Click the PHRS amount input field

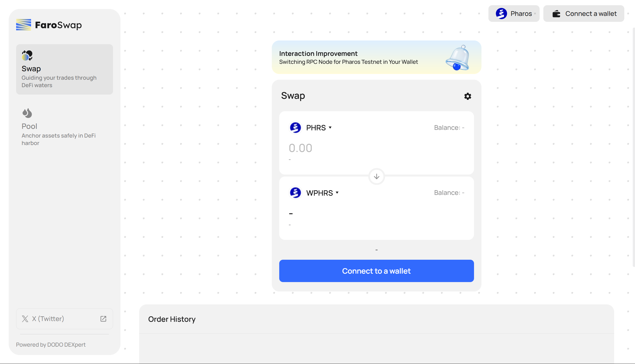(x=376, y=148)
